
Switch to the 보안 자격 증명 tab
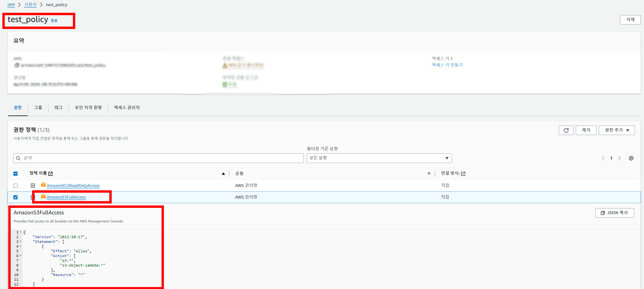click(88, 108)
